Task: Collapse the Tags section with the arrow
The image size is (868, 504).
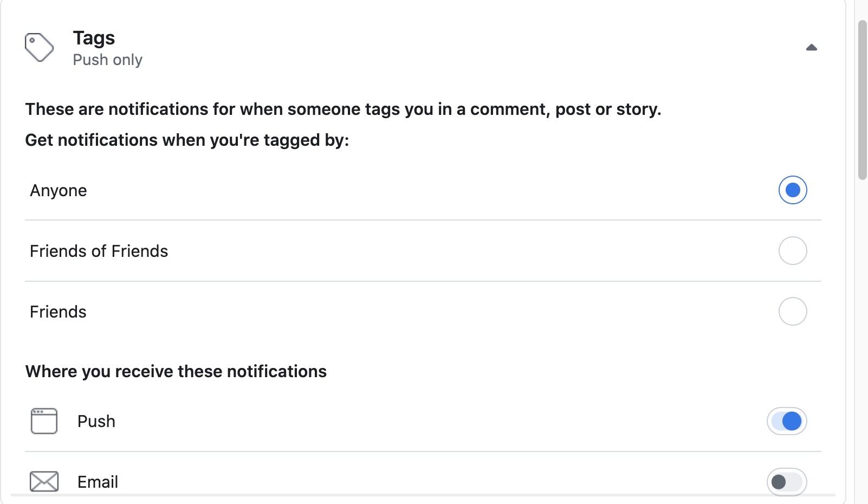Action: click(x=811, y=48)
